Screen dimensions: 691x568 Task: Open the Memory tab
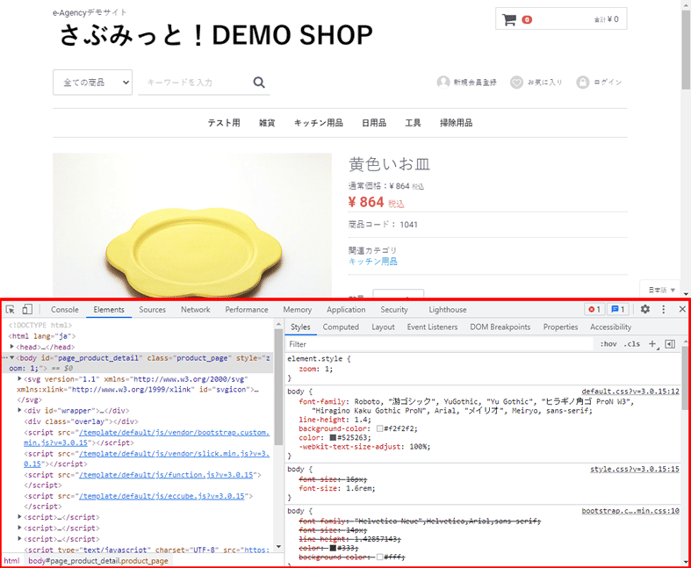click(x=297, y=310)
